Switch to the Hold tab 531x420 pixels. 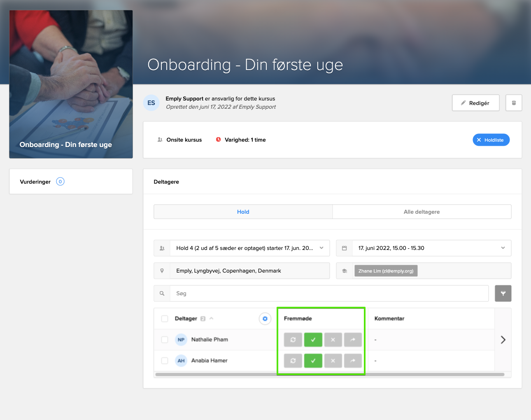243,212
